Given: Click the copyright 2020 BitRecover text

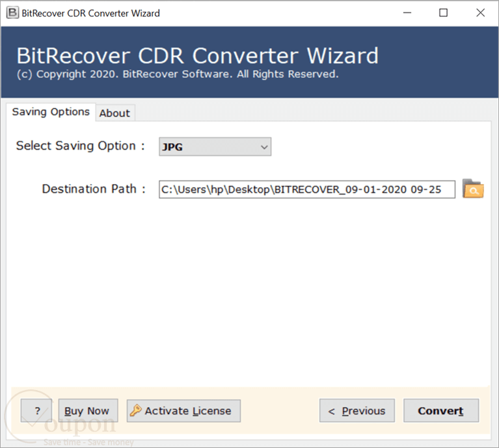Looking at the screenshot, I should point(177,74).
